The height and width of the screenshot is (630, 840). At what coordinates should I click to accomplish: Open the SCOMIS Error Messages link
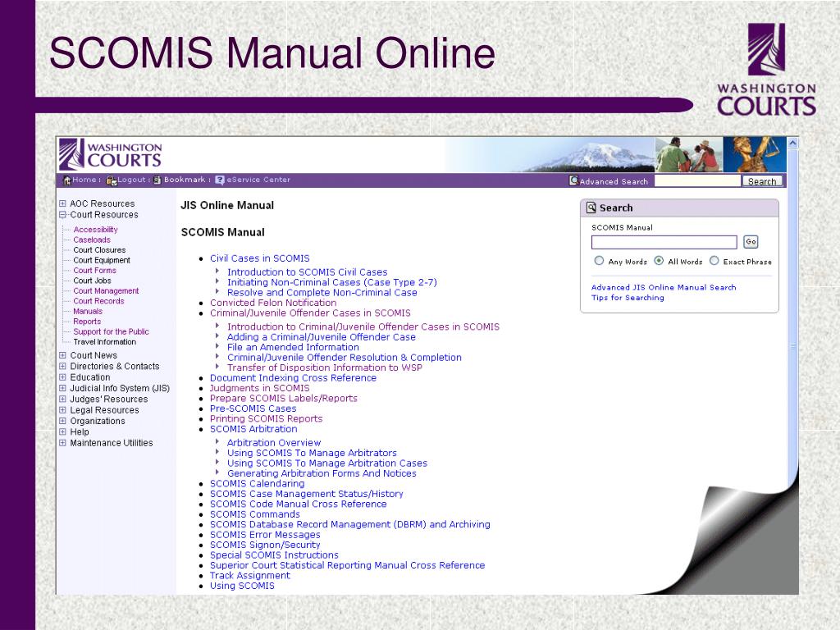(x=265, y=535)
